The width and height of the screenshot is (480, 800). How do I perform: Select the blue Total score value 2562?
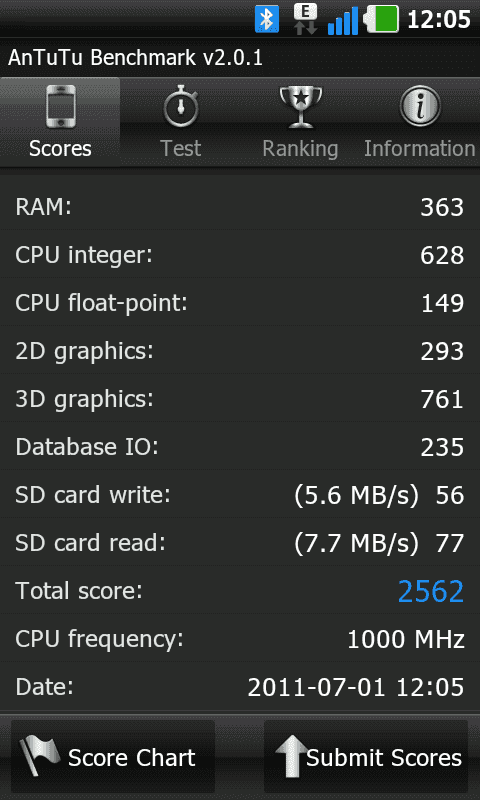pyautogui.click(x=431, y=591)
